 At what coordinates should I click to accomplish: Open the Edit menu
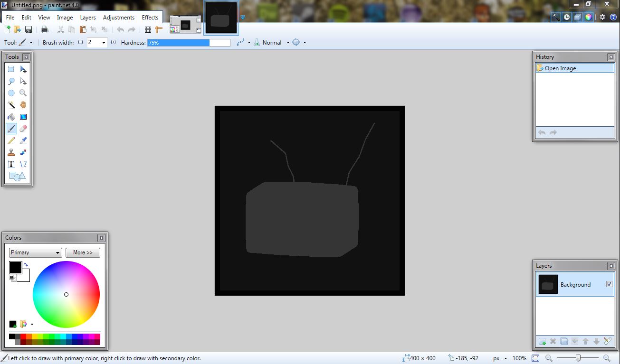coord(26,18)
